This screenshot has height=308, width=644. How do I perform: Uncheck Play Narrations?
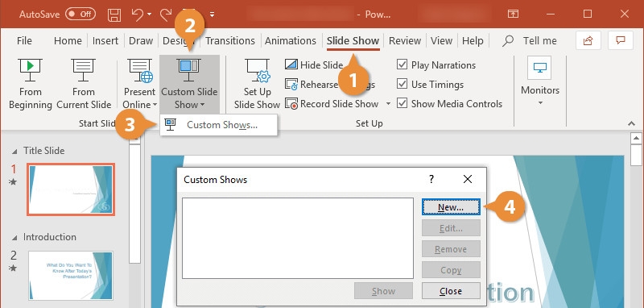tap(402, 65)
